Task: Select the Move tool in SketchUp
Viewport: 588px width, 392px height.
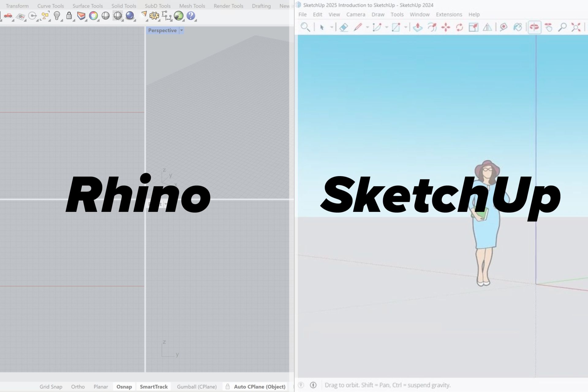Action: (x=446, y=27)
